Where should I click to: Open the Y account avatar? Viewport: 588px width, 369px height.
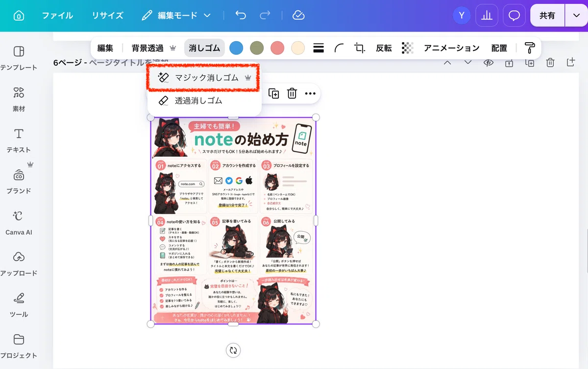click(462, 16)
